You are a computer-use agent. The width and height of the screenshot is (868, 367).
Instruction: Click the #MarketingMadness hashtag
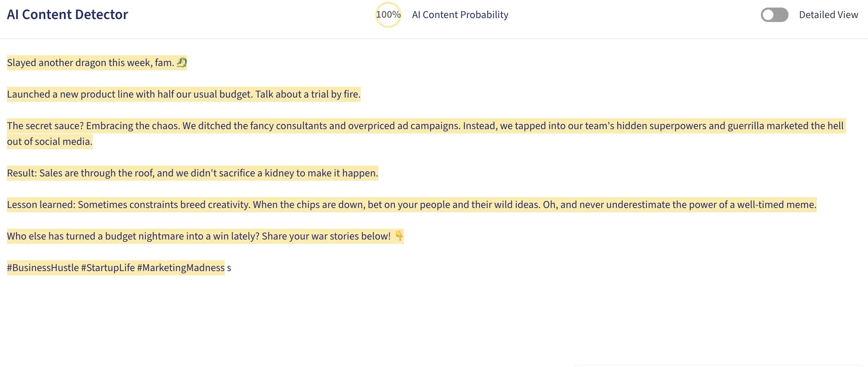click(181, 267)
